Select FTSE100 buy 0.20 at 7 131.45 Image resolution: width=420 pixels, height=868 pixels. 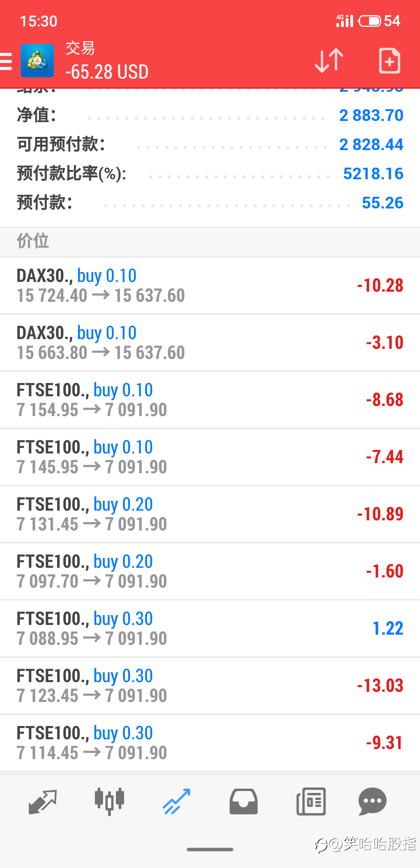210,514
